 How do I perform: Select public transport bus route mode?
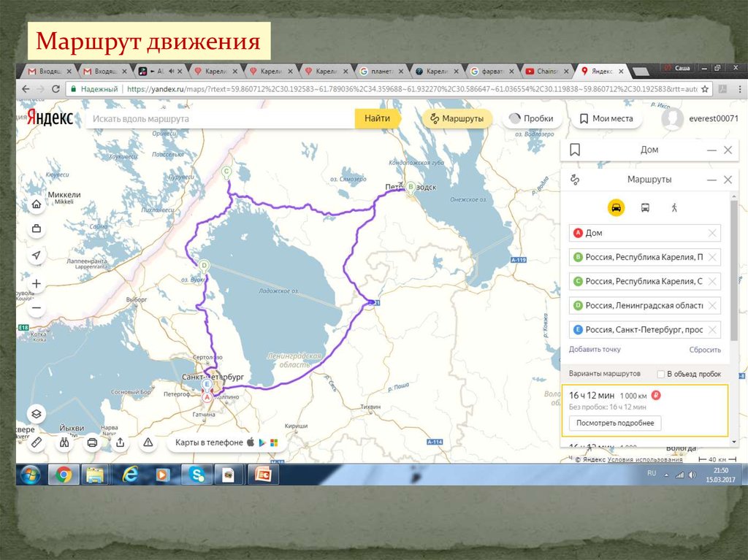pyautogui.click(x=646, y=207)
